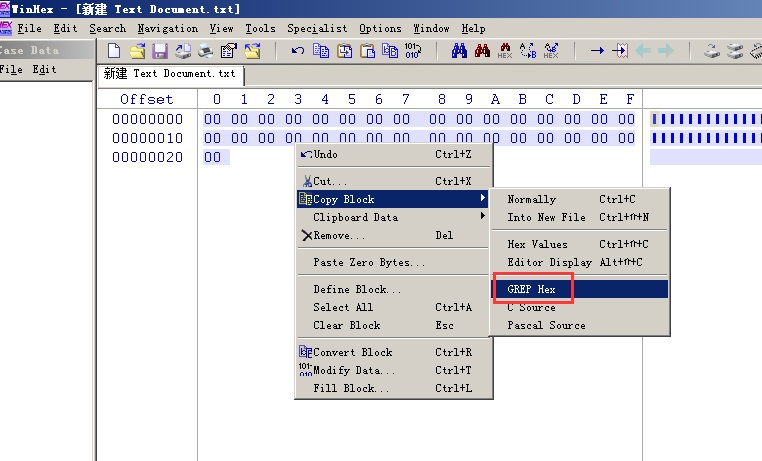
Task: Click the Clone Disk toolbar icon
Action: [x=712, y=51]
